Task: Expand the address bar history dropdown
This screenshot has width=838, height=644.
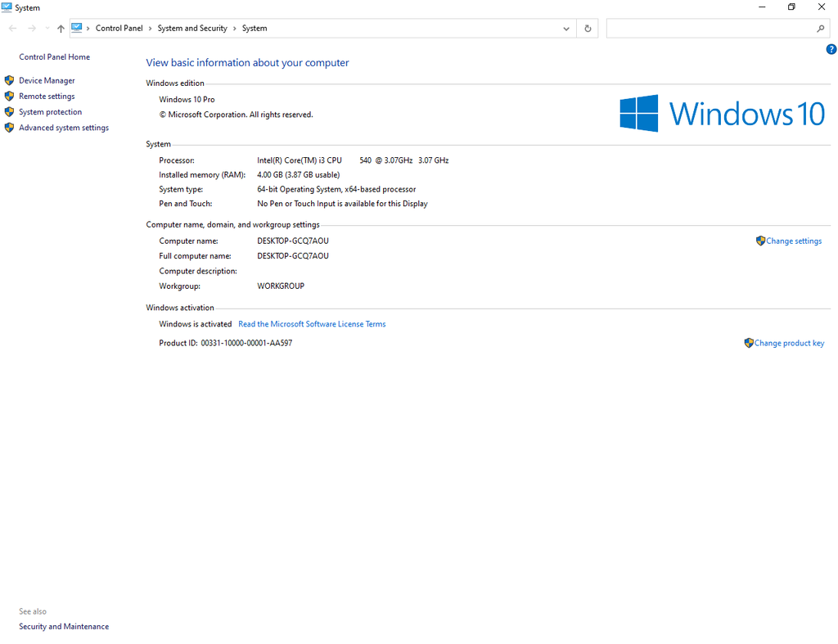Action: tap(566, 29)
